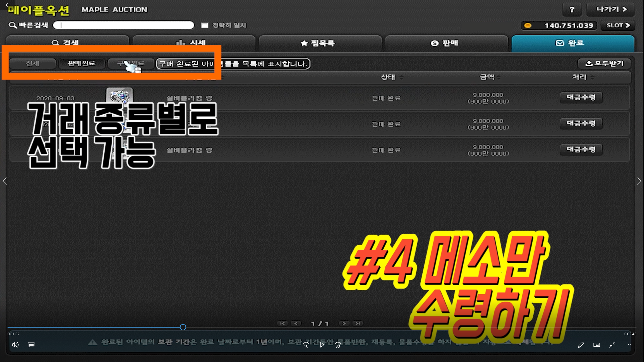Click third row 실버블라썸 링 item name

(x=189, y=150)
